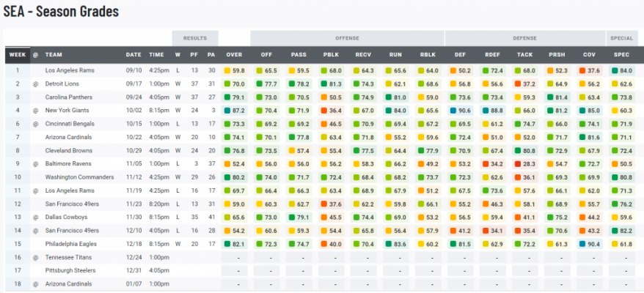This screenshot has height=293, width=644.
Task: Click the PRSH column header
Action: pyautogui.click(x=557, y=55)
